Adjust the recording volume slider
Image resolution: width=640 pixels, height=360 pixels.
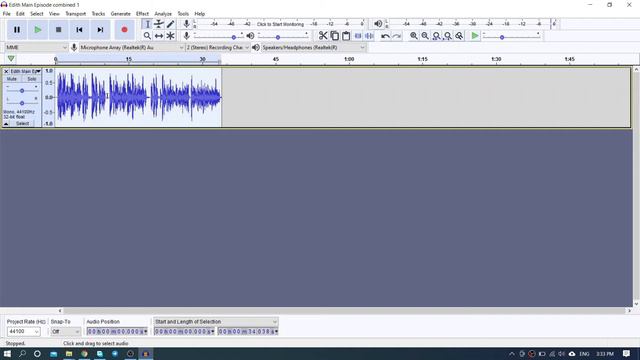pos(218,37)
